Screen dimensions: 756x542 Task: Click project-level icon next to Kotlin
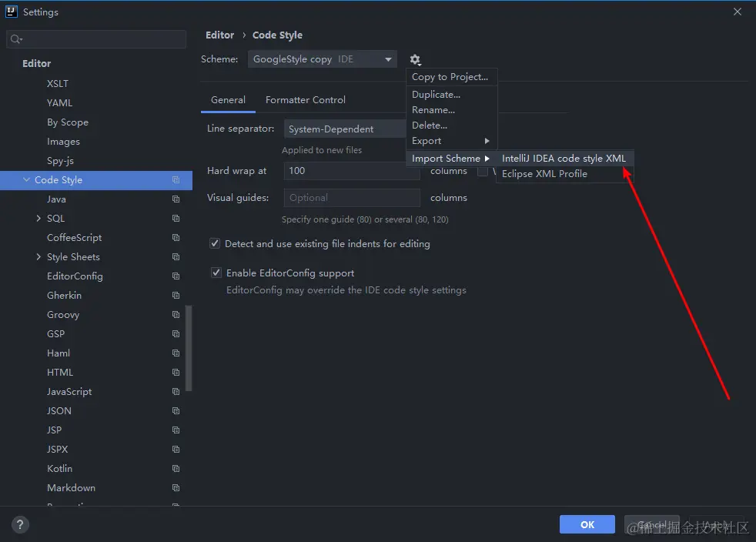pyautogui.click(x=176, y=469)
